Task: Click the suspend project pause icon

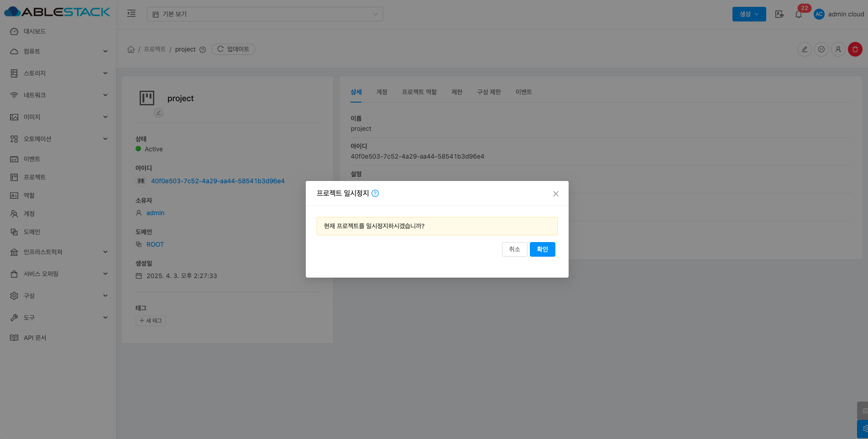Action: [821, 49]
